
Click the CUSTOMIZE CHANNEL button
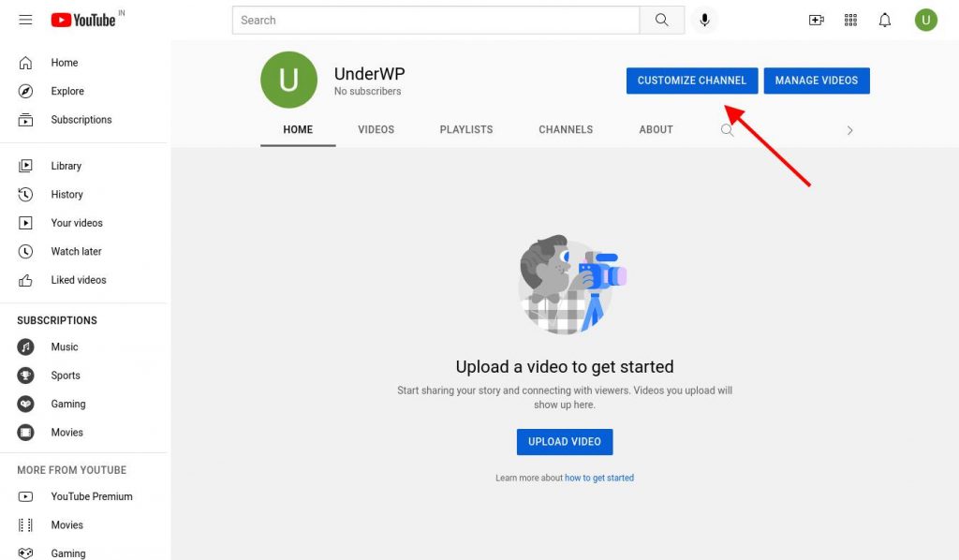click(692, 81)
